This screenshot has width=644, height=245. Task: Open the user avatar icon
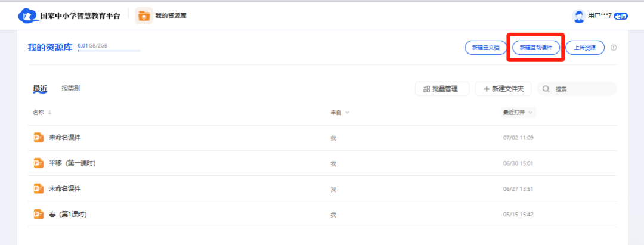[x=578, y=16]
